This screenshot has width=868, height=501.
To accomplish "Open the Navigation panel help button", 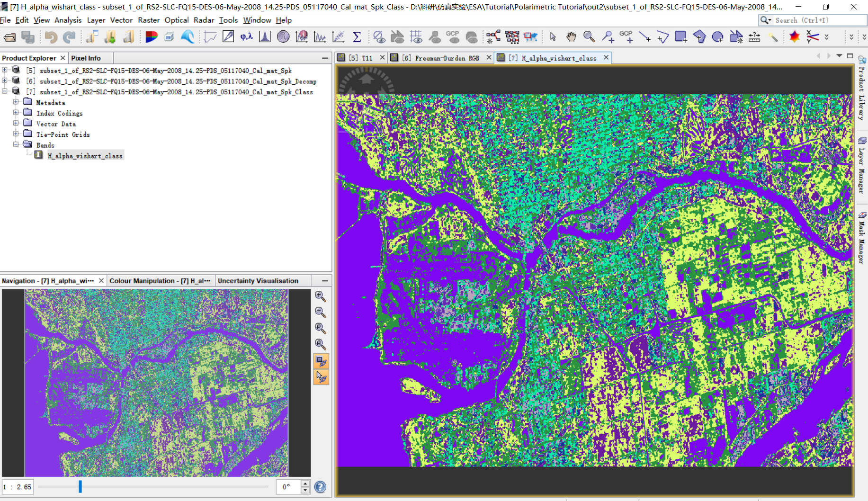I will click(320, 487).
